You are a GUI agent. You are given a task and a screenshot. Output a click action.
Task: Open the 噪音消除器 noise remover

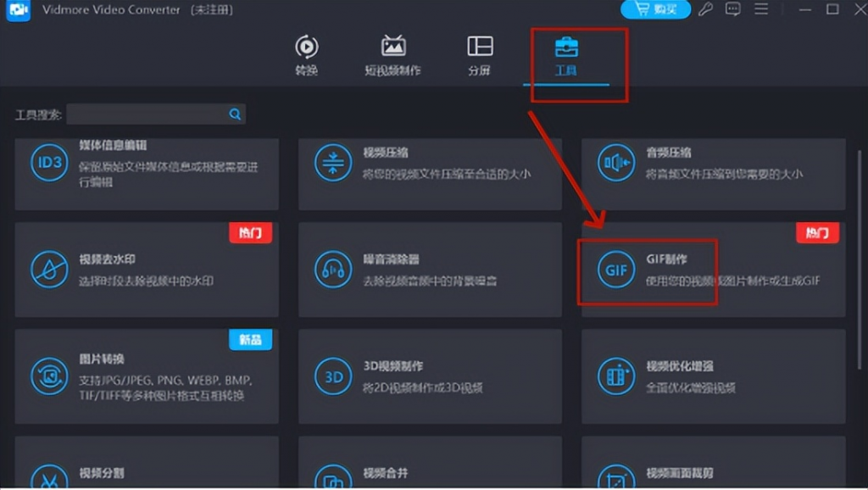click(x=428, y=270)
